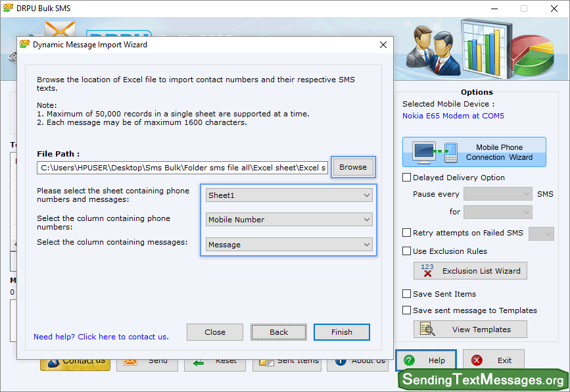
Task: Click Finish to complete import
Action: point(342,332)
